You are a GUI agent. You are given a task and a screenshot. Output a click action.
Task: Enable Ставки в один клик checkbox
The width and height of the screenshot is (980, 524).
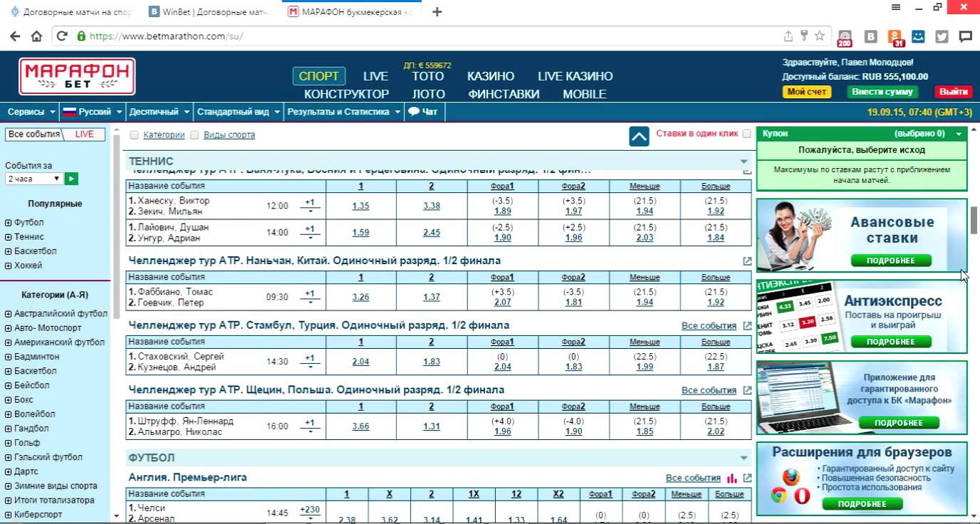[x=746, y=134]
